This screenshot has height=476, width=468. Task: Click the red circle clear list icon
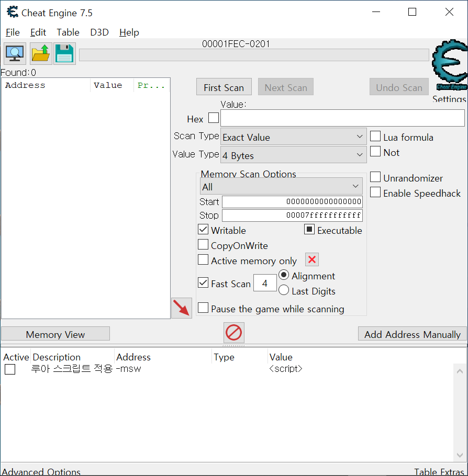point(233,333)
